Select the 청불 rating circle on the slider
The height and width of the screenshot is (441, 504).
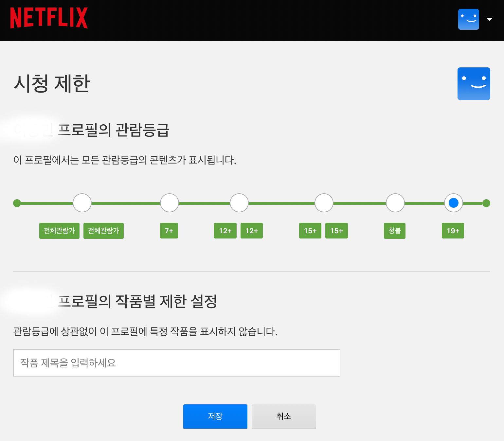(x=395, y=203)
